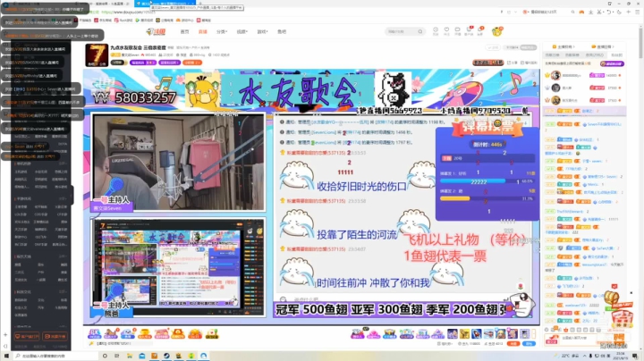Image resolution: width=644 pixels, height=361 pixels.
Task: Select the first gift in right gift group
Action: tap(357, 334)
